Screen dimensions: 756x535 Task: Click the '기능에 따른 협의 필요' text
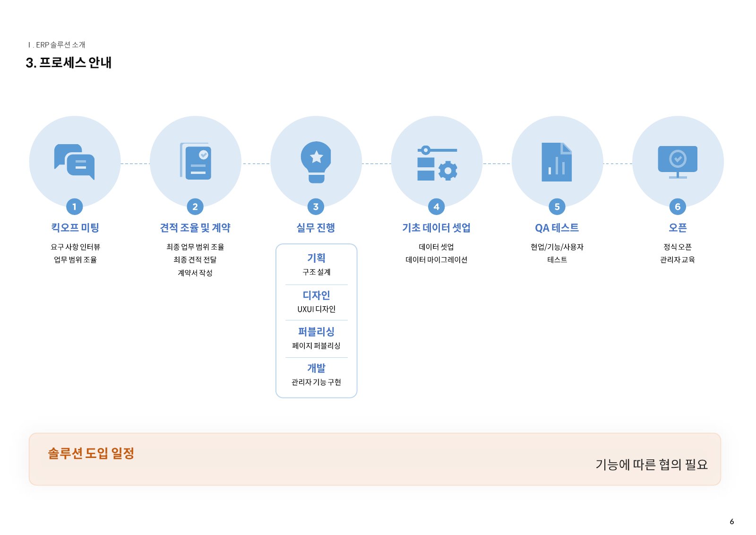pos(652,465)
